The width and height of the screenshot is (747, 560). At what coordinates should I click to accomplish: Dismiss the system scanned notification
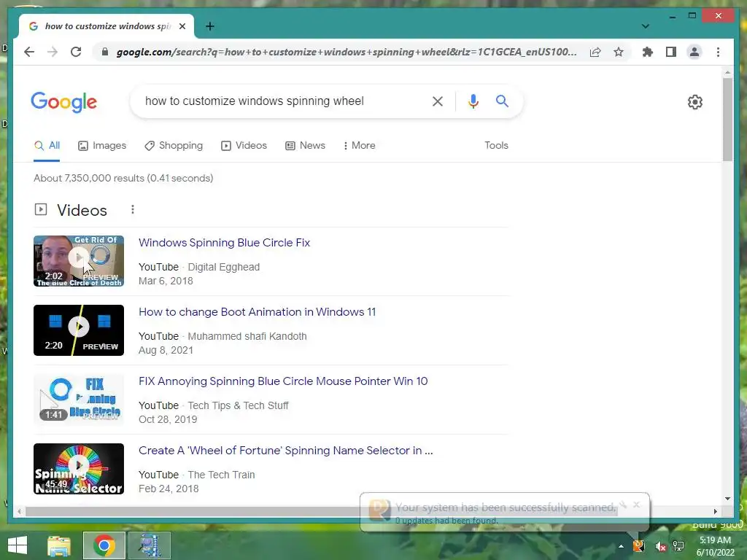(636, 505)
